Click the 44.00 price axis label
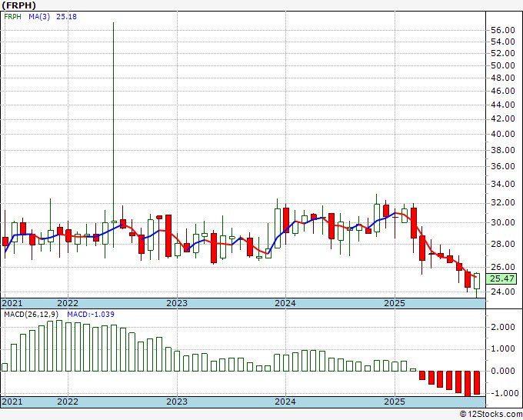523x420 pixels. pos(503,105)
